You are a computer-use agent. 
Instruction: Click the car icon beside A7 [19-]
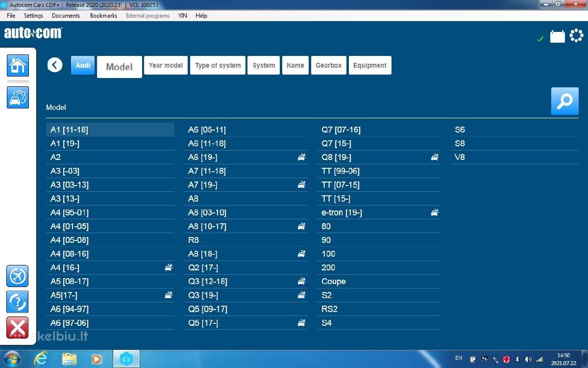tap(301, 184)
